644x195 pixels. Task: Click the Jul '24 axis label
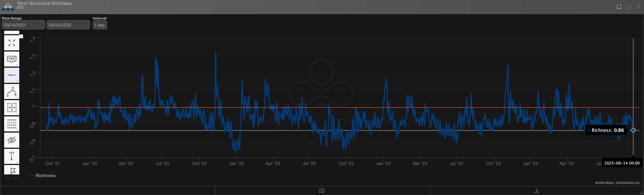coord(456,164)
